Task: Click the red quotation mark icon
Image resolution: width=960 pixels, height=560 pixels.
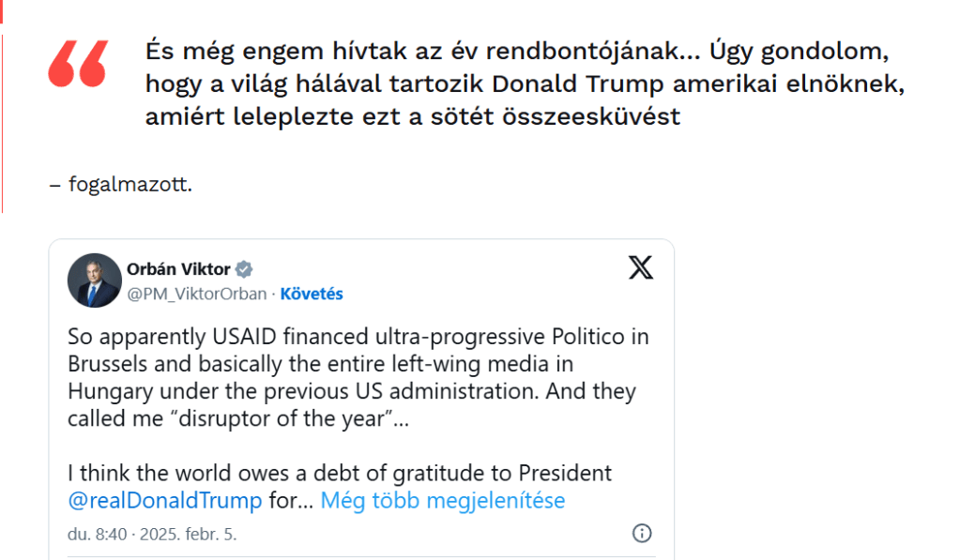Action: [78, 64]
